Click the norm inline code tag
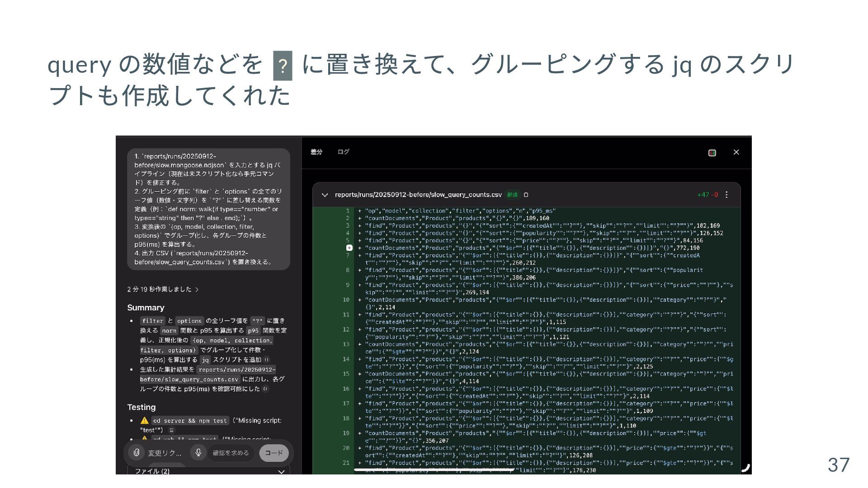Screen dimensions: 868x488 (169, 331)
